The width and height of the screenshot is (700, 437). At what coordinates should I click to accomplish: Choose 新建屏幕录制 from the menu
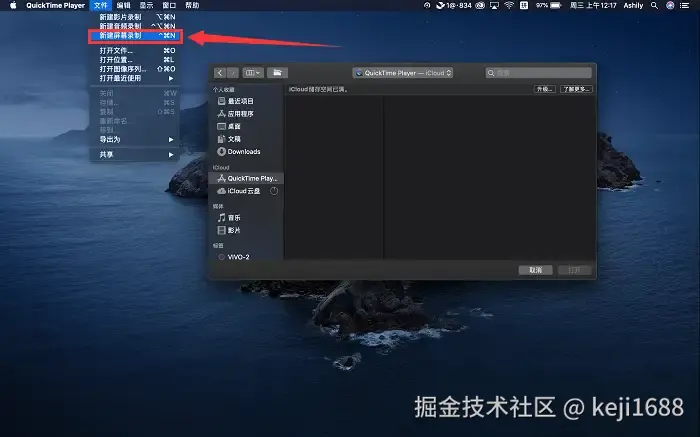tap(134, 35)
